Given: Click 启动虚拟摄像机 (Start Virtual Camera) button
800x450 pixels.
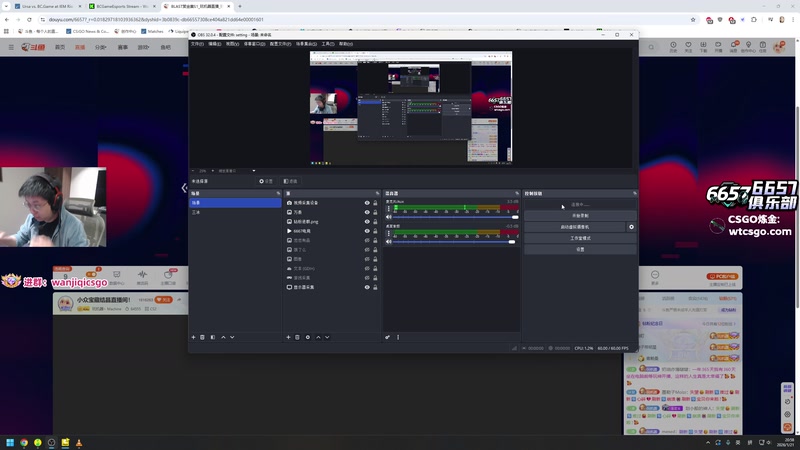Looking at the screenshot, I should 574,227.
